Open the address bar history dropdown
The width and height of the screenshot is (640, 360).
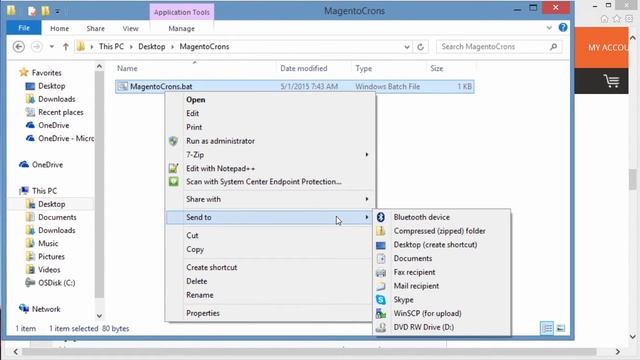click(407, 47)
